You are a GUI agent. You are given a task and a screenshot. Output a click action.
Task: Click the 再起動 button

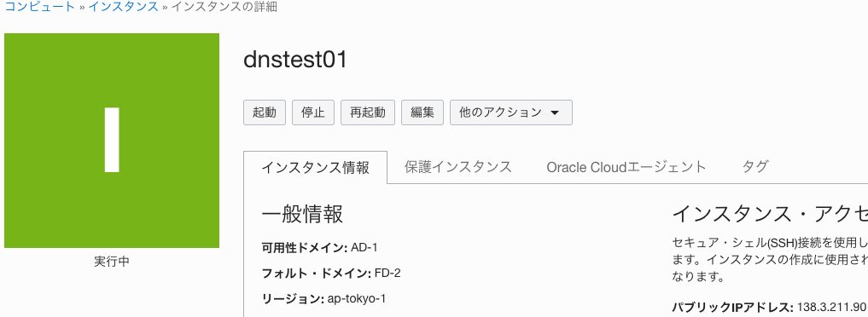368,112
